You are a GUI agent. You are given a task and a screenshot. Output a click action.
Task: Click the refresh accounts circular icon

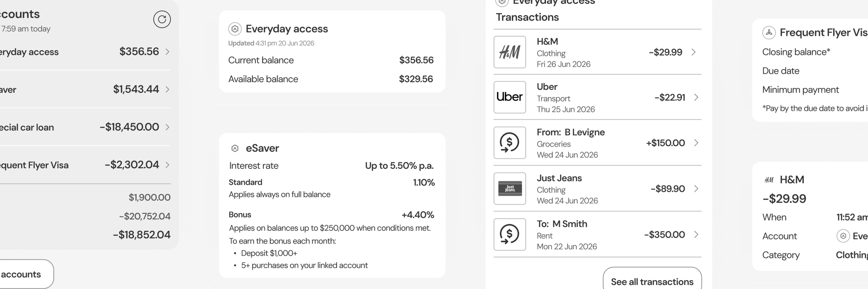point(162,19)
